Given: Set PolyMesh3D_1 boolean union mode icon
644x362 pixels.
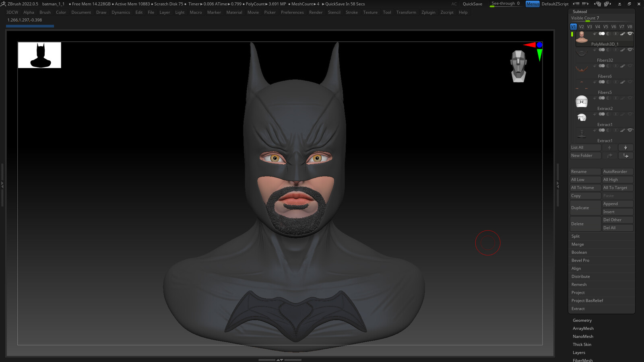Looking at the screenshot, I should click(602, 33).
